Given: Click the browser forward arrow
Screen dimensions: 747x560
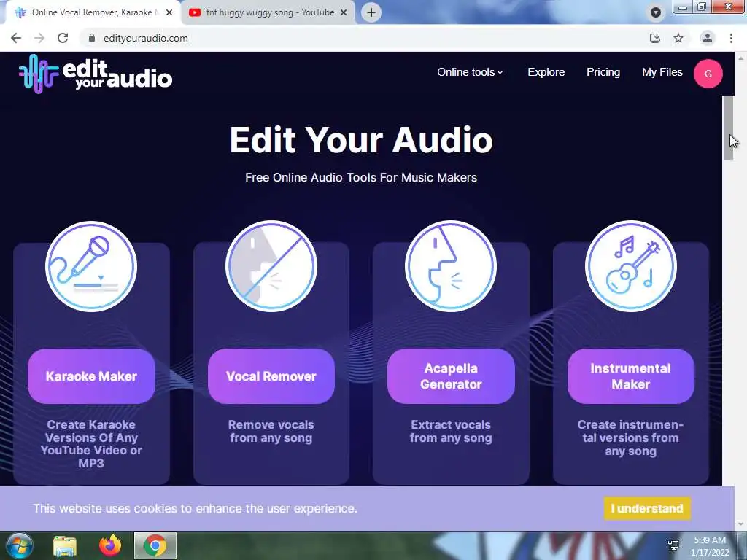Looking at the screenshot, I should pyautogui.click(x=39, y=38).
